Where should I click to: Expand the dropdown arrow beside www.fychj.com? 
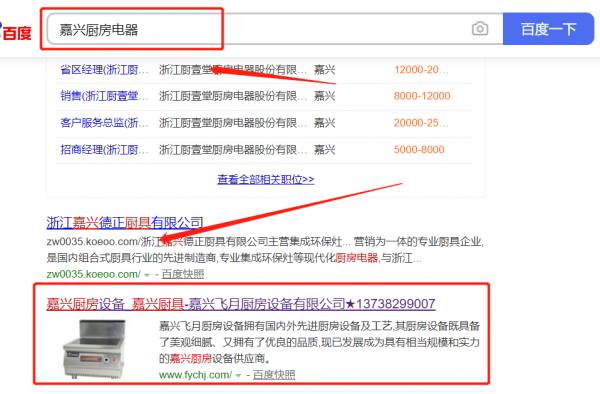238,376
